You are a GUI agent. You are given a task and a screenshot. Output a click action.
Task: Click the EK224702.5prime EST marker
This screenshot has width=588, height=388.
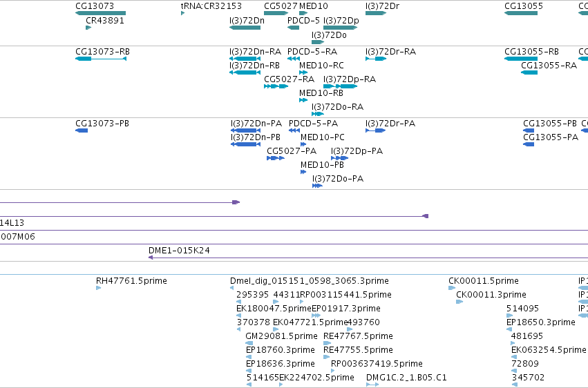[281, 385]
